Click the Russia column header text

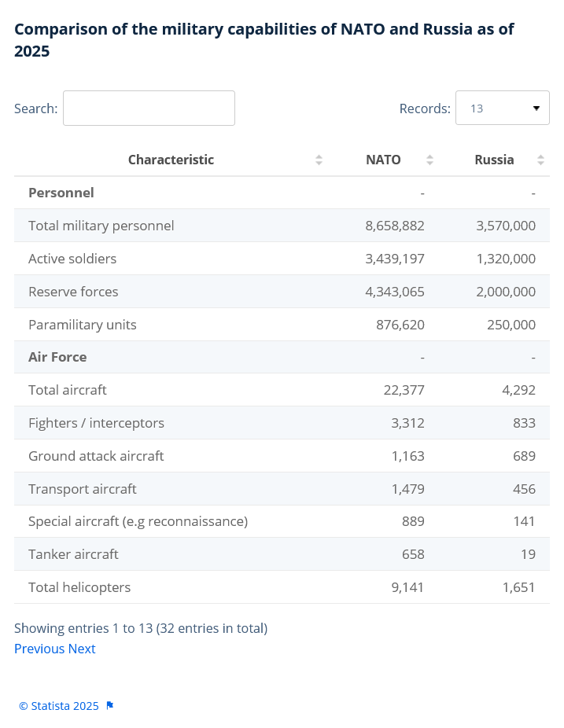494,160
